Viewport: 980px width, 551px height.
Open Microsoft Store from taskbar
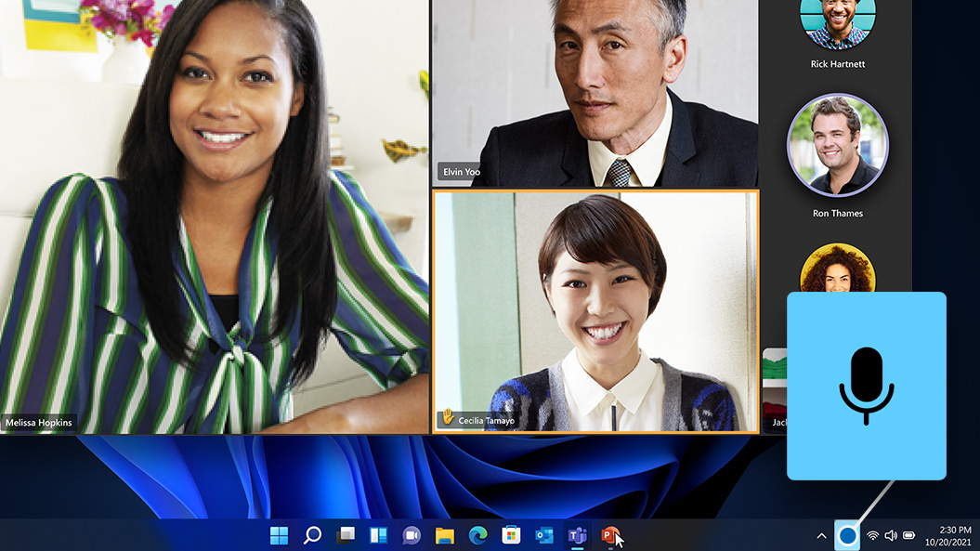pos(511,535)
